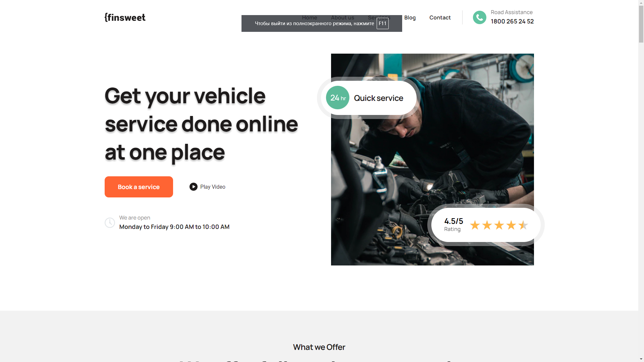This screenshot has width=644, height=362.
Task: Click the scrollbar down arrow
Action: coord(641,359)
